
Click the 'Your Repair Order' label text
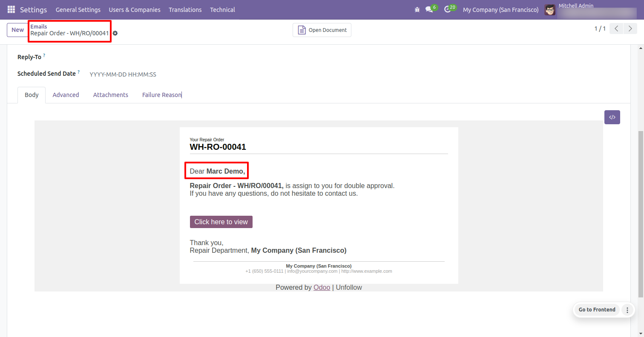pyautogui.click(x=207, y=140)
